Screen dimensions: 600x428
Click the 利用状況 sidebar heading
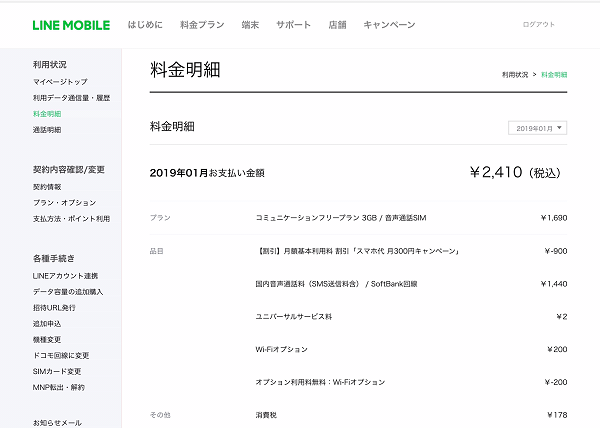click(x=50, y=65)
